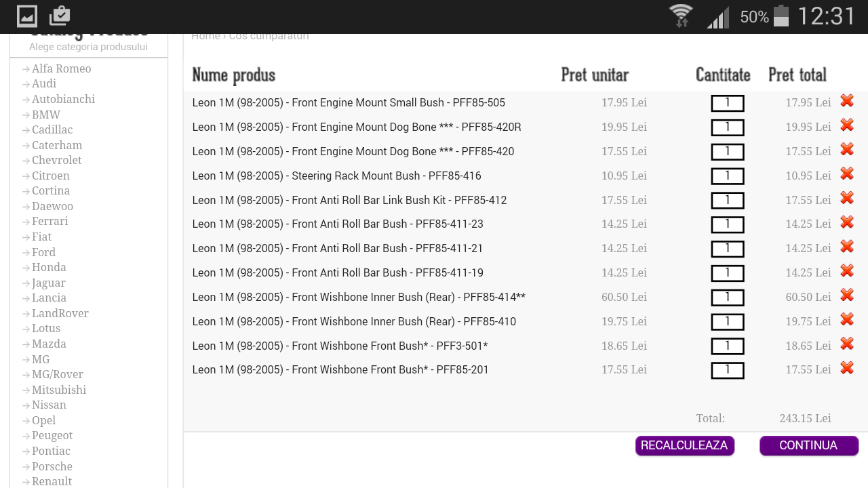Click the Cantitate column header
The image size is (868, 488).
pyautogui.click(x=723, y=75)
